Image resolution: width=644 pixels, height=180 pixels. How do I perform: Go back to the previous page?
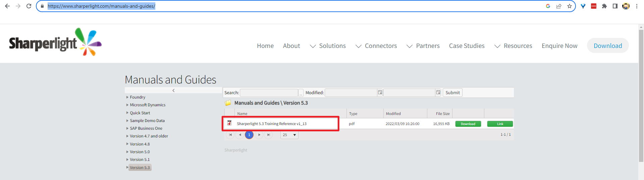(x=7, y=6)
